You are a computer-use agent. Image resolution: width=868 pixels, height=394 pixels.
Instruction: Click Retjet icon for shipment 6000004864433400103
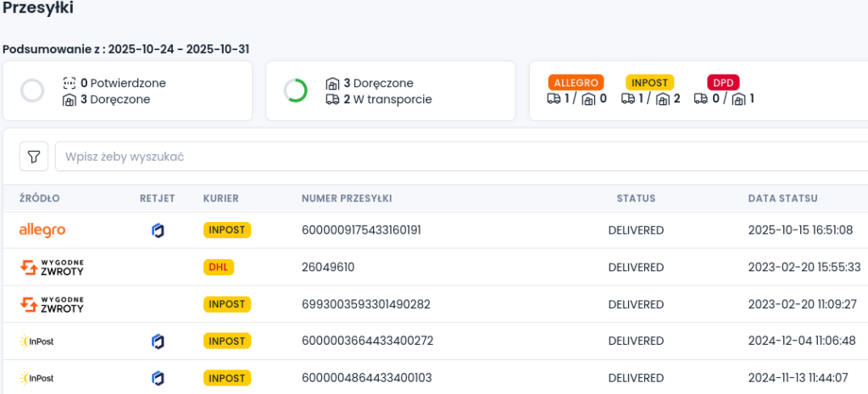pyautogui.click(x=158, y=378)
